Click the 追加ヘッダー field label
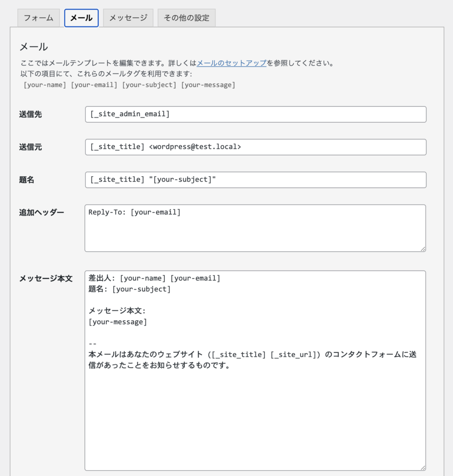453x476 pixels. click(41, 212)
